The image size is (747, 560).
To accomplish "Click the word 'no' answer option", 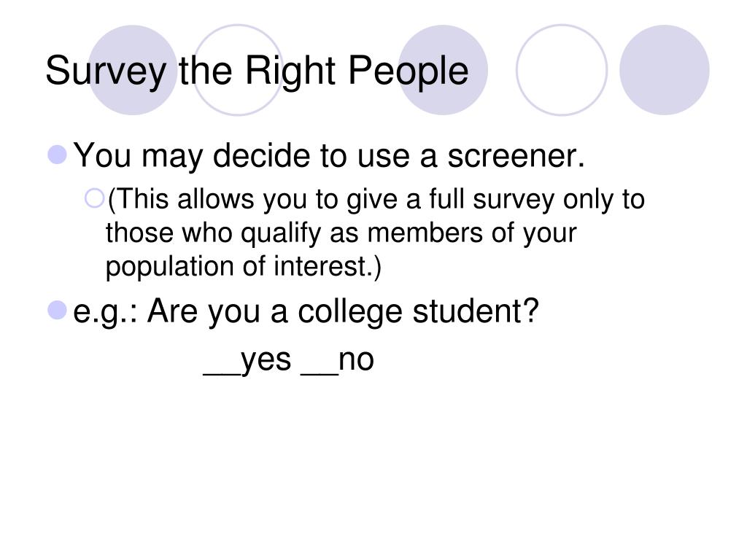I will pyautogui.click(x=356, y=361).
